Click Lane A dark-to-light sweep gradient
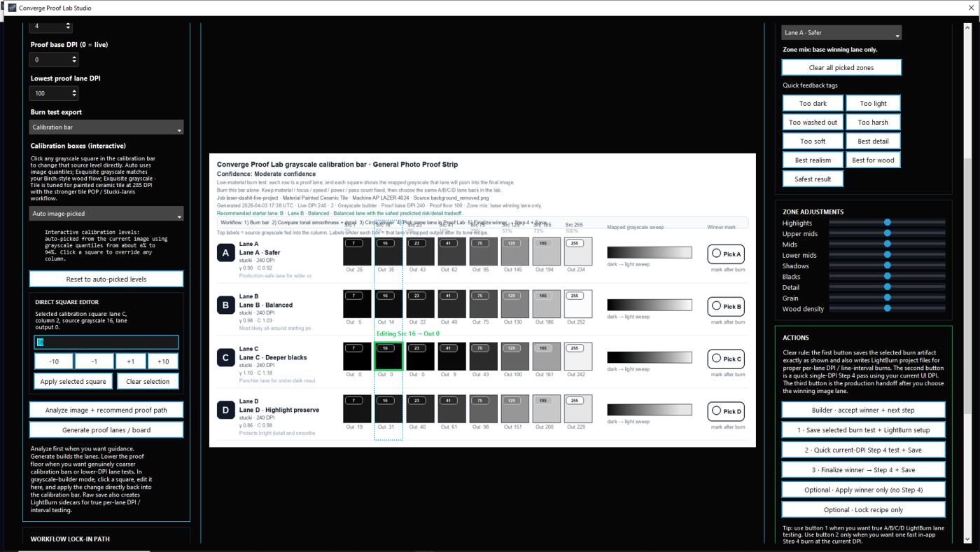980x552 pixels. pyautogui.click(x=649, y=252)
